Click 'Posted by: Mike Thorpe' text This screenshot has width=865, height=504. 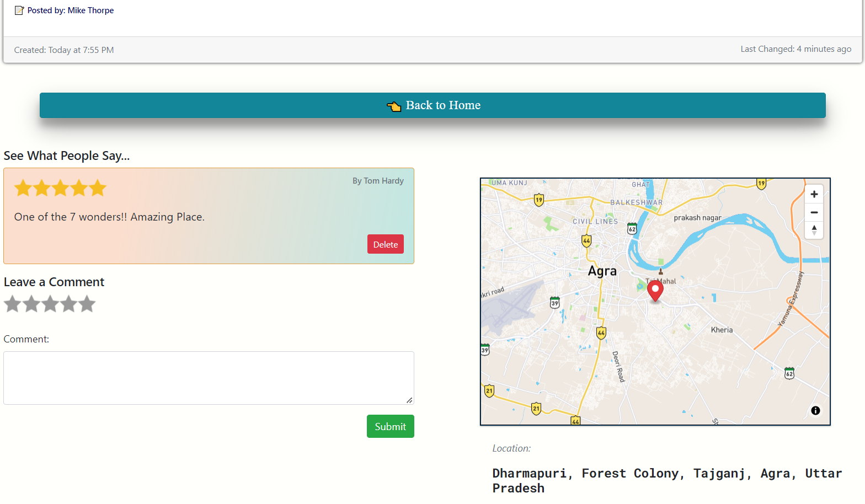tap(71, 10)
